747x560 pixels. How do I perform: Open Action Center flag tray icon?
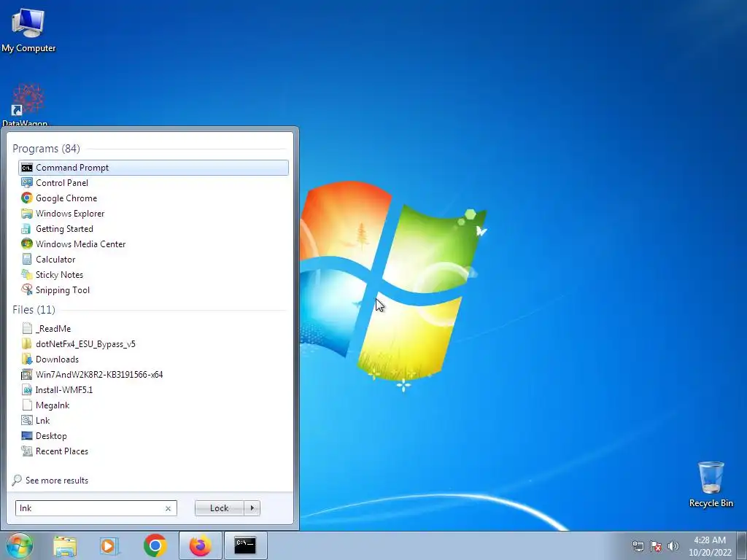pyautogui.click(x=656, y=546)
